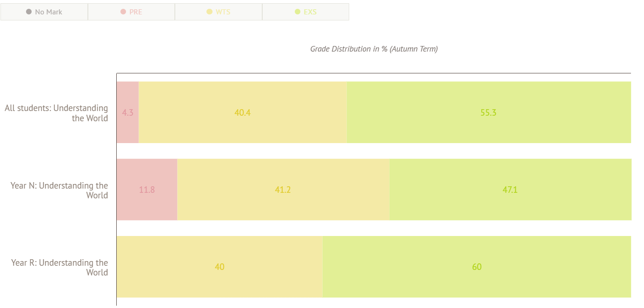This screenshot has height=308, width=644.
Task: Click the 'Year R: Understanding the World' label
Action: pyautogui.click(x=60, y=268)
